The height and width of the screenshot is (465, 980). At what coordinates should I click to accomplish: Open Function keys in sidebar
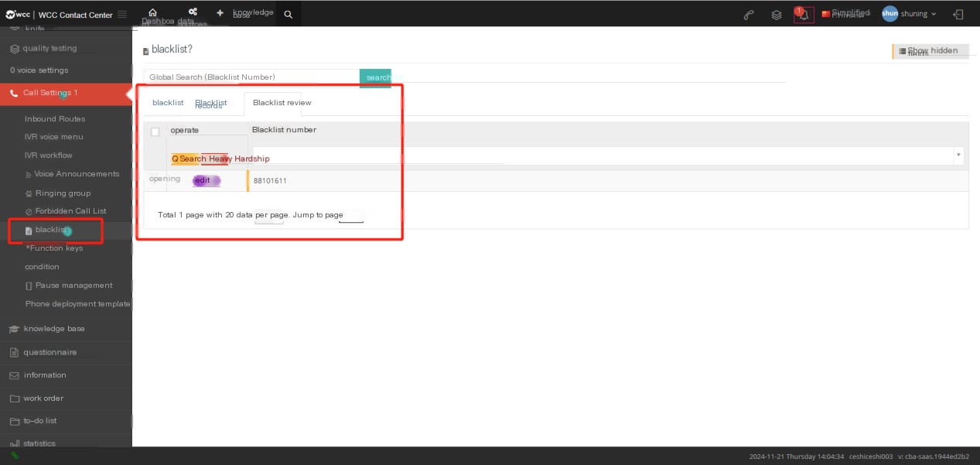click(x=54, y=248)
